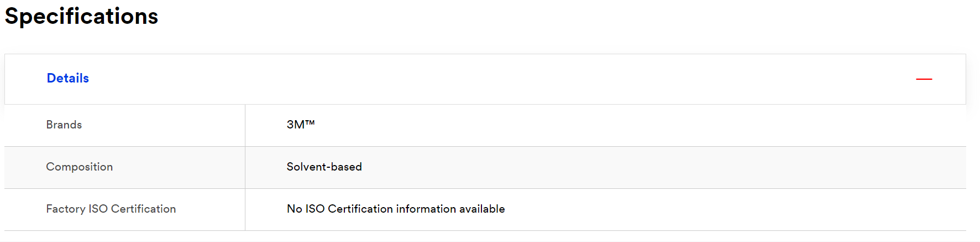This screenshot has width=980, height=242.
Task: Click empty space right of 3M™ value
Action: (x=636, y=125)
